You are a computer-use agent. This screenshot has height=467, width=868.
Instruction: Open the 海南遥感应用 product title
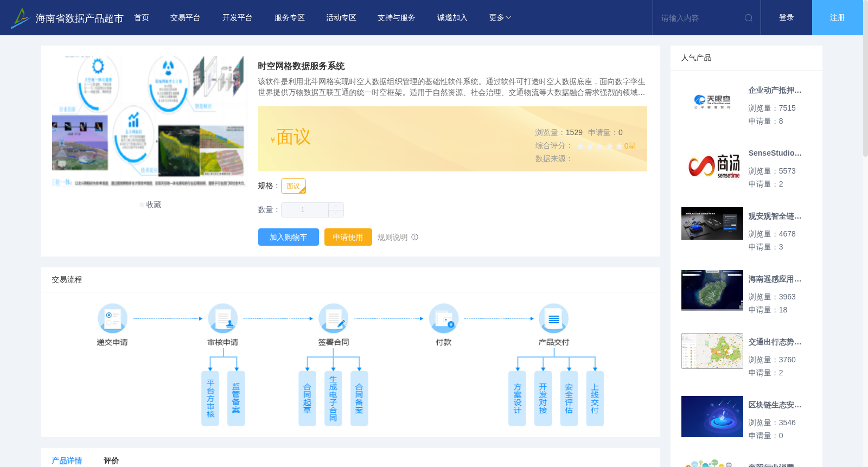pyautogui.click(x=775, y=279)
